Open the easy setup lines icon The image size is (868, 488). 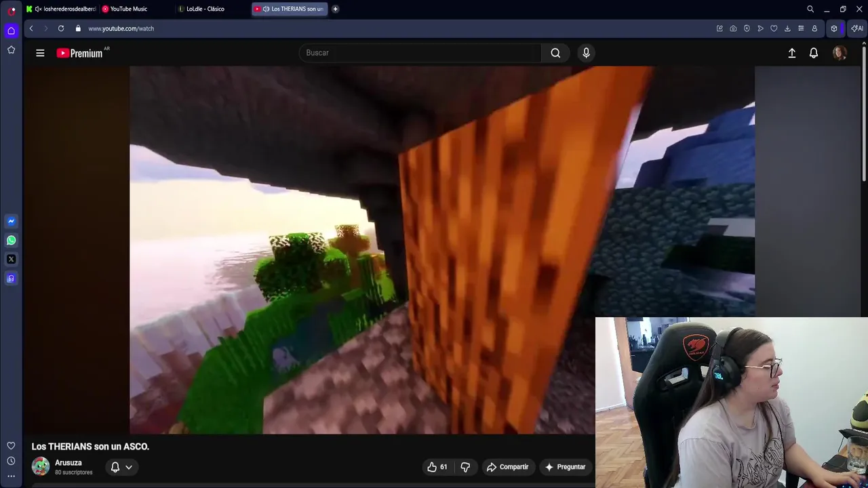point(801,28)
